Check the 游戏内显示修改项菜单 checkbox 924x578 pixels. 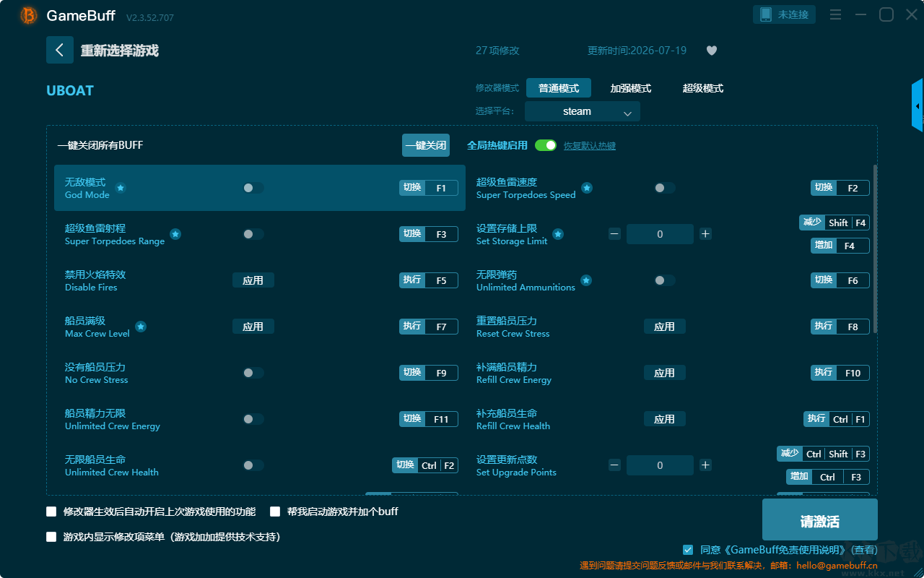click(51, 537)
